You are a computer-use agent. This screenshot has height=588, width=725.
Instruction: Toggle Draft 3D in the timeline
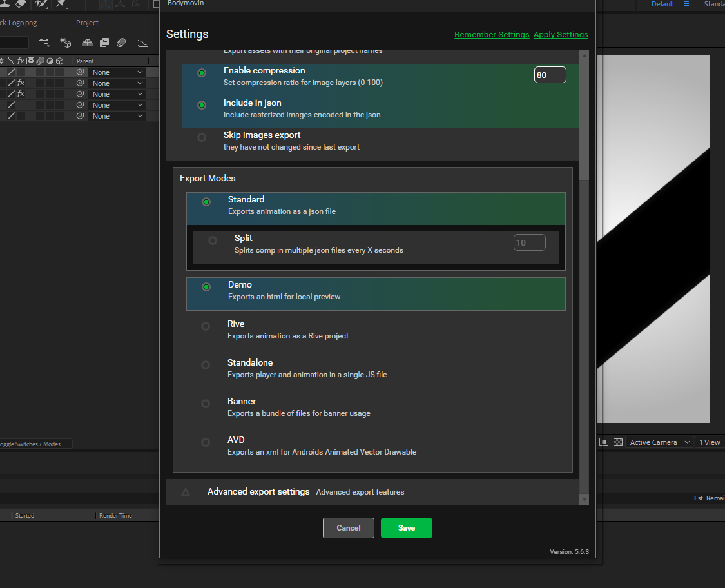coord(66,43)
